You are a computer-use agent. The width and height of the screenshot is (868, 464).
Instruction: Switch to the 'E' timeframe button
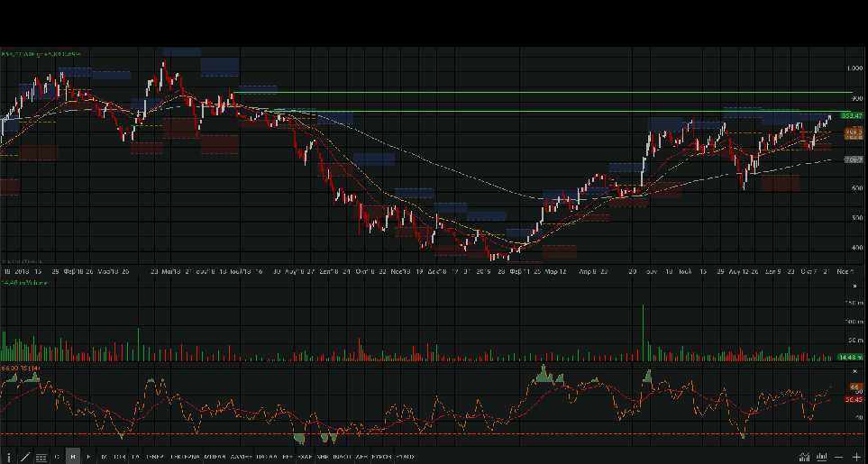pyautogui.click(x=88, y=457)
